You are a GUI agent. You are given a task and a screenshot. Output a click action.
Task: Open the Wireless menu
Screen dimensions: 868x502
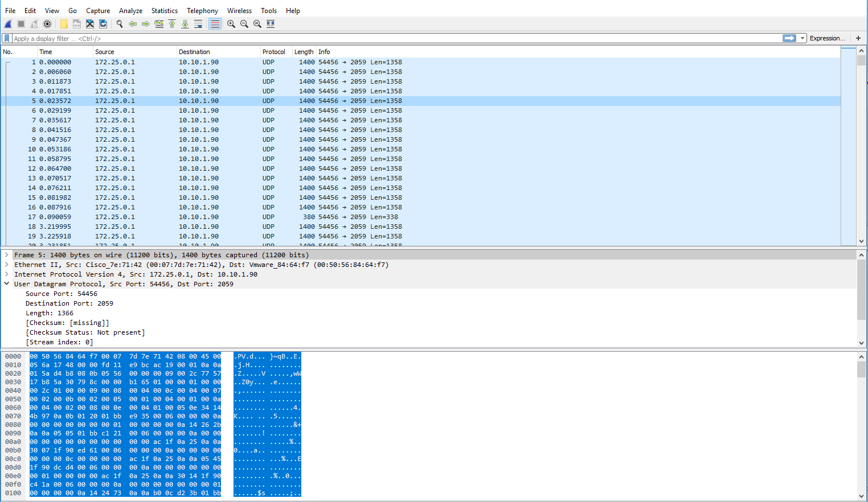[x=239, y=10]
